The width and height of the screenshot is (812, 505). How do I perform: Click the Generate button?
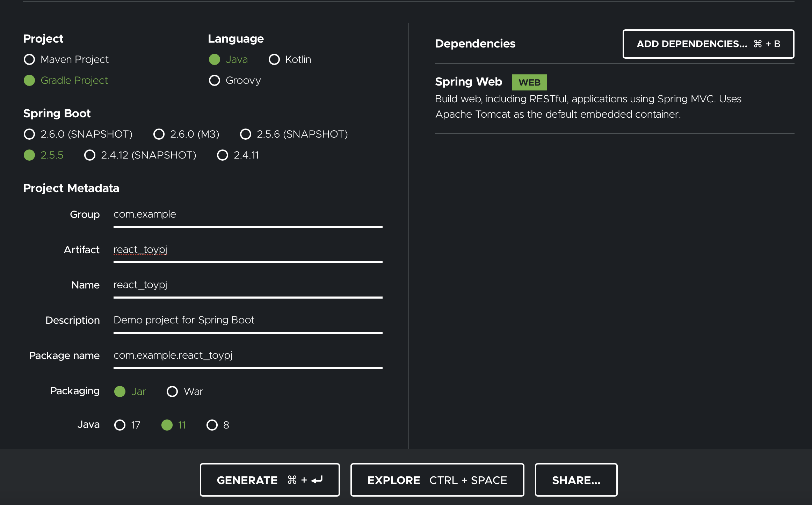click(x=270, y=480)
